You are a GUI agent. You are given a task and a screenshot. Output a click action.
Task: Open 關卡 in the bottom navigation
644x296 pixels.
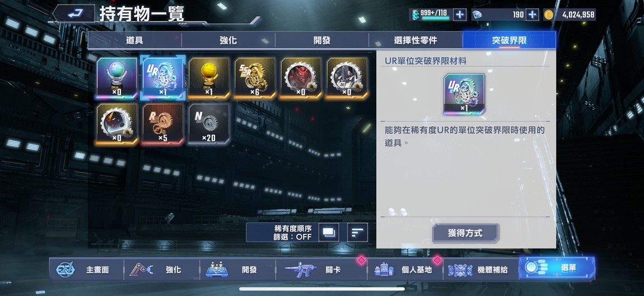point(321,269)
